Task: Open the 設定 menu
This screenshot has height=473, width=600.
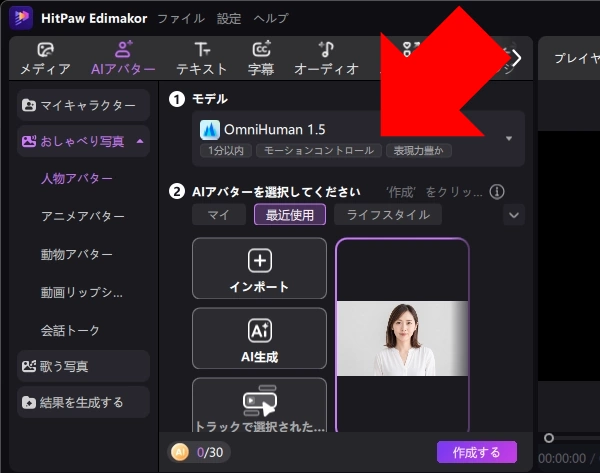Action: [229, 18]
